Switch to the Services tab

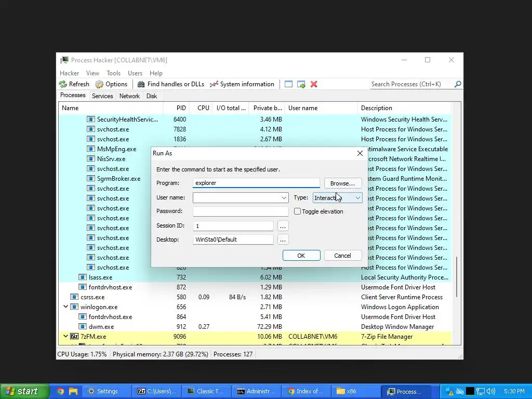click(102, 96)
